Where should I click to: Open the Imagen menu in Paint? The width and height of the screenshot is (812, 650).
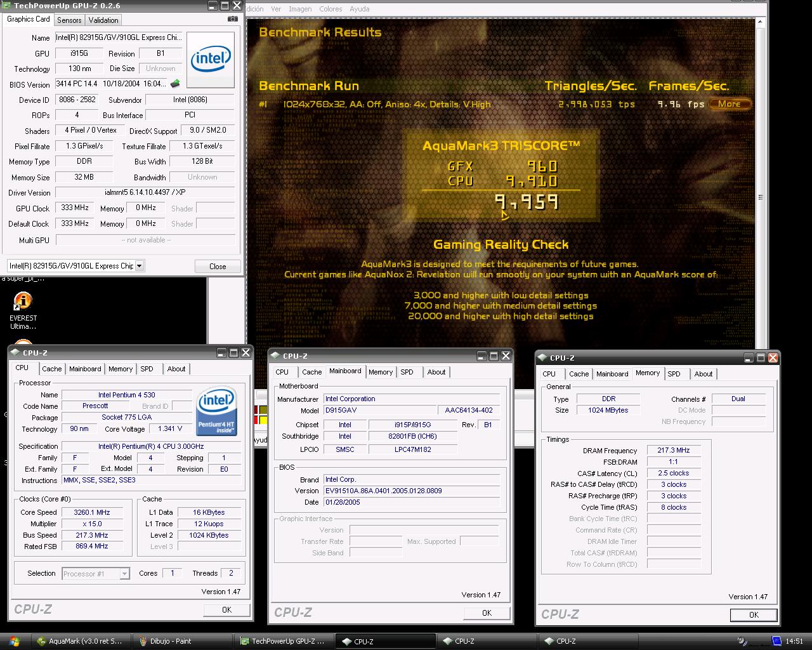[x=300, y=9]
